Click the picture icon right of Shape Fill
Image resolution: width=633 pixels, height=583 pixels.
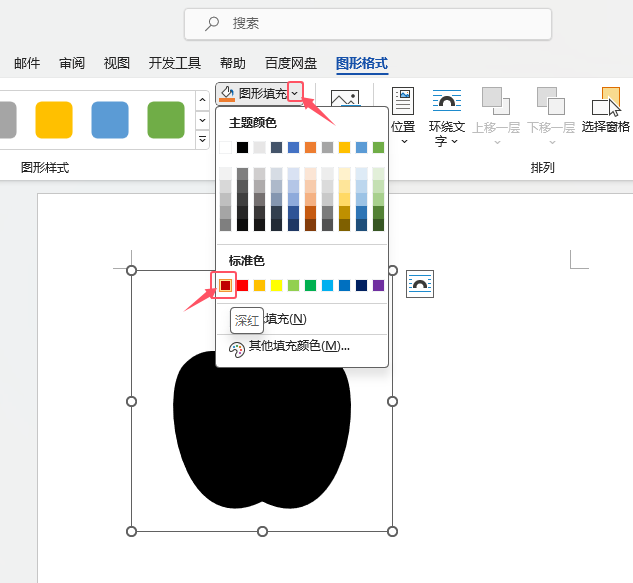(x=344, y=100)
